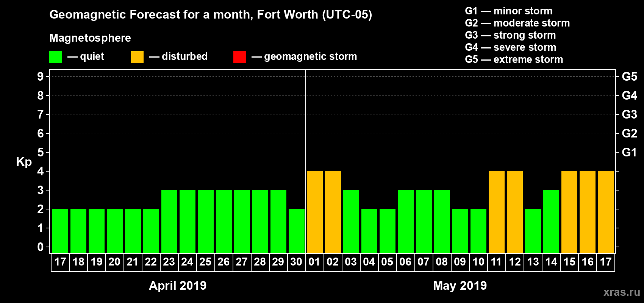Click the green bar above April 30
The width and height of the screenshot is (644, 303).
pos(297,231)
